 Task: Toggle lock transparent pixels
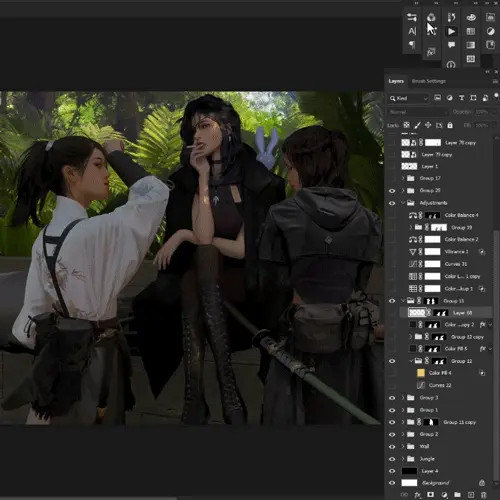[x=406, y=125]
